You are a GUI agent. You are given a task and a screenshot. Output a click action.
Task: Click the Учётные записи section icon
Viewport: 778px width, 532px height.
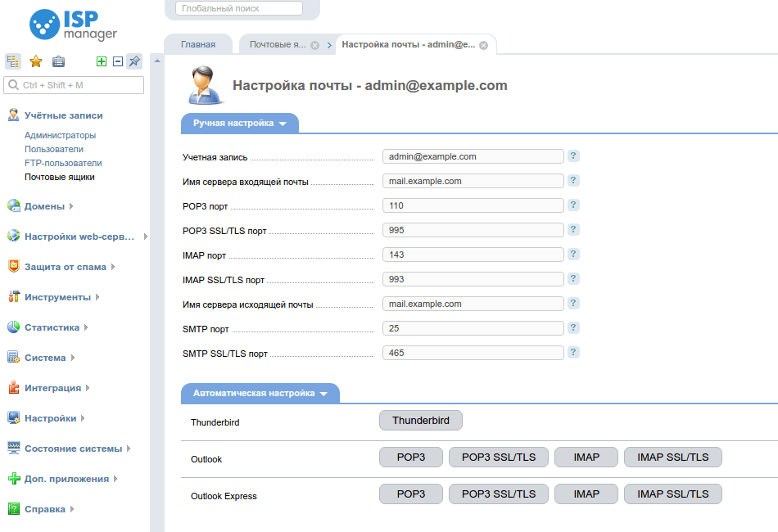(x=13, y=115)
